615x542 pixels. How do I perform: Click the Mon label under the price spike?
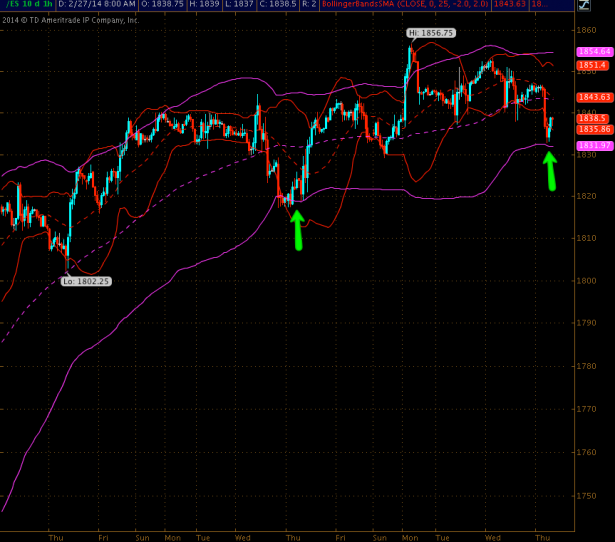pos(410,538)
